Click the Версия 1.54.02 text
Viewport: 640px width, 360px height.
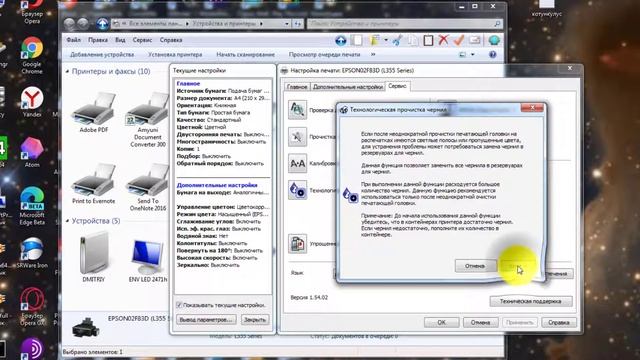[x=309, y=298]
